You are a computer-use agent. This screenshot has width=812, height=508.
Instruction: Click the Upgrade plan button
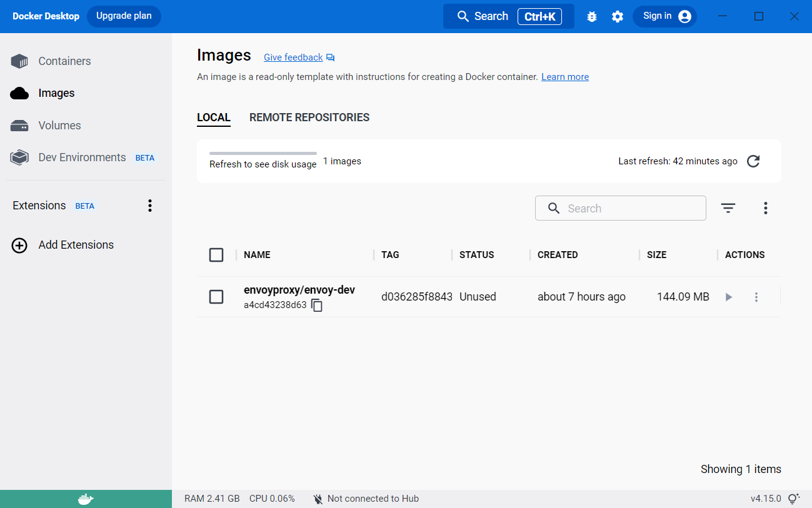point(124,16)
